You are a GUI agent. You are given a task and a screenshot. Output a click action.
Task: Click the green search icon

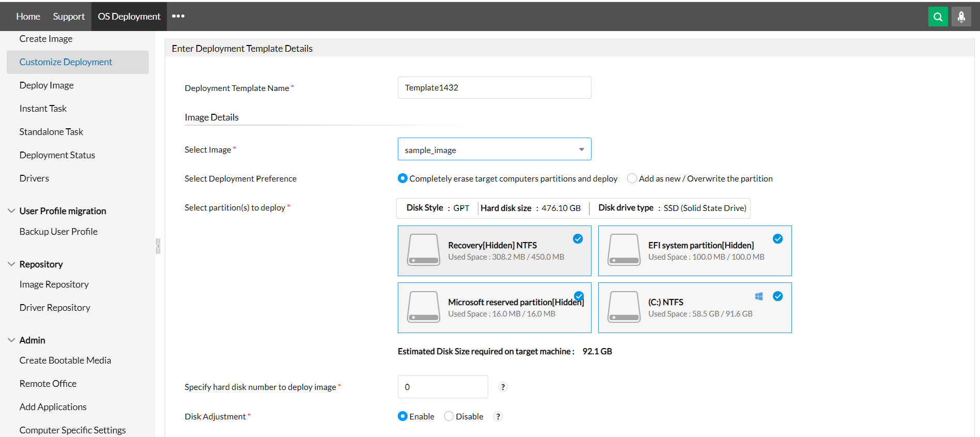point(938,17)
